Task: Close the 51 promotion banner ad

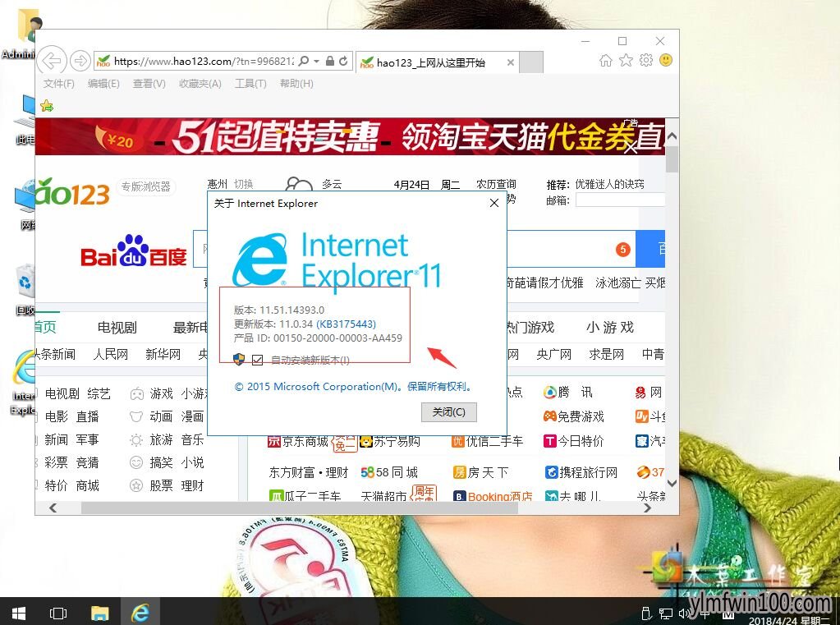Action: click(x=631, y=147)
